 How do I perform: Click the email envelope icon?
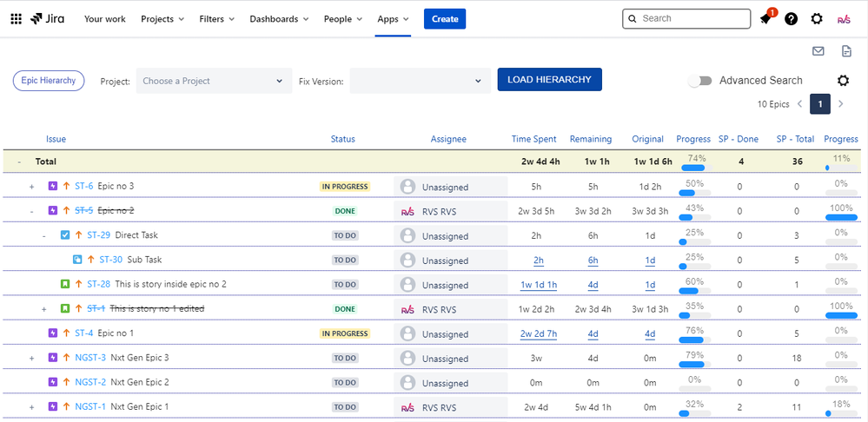(x=818, y=51)
